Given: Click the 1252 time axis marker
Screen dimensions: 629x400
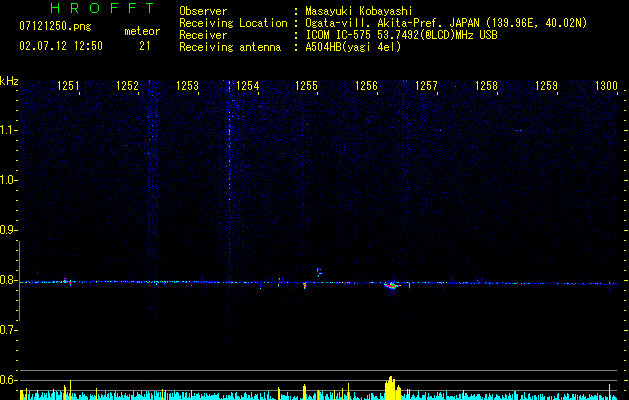Looking at the screenshot, I should pyautogui.click(x=128, y=86).
